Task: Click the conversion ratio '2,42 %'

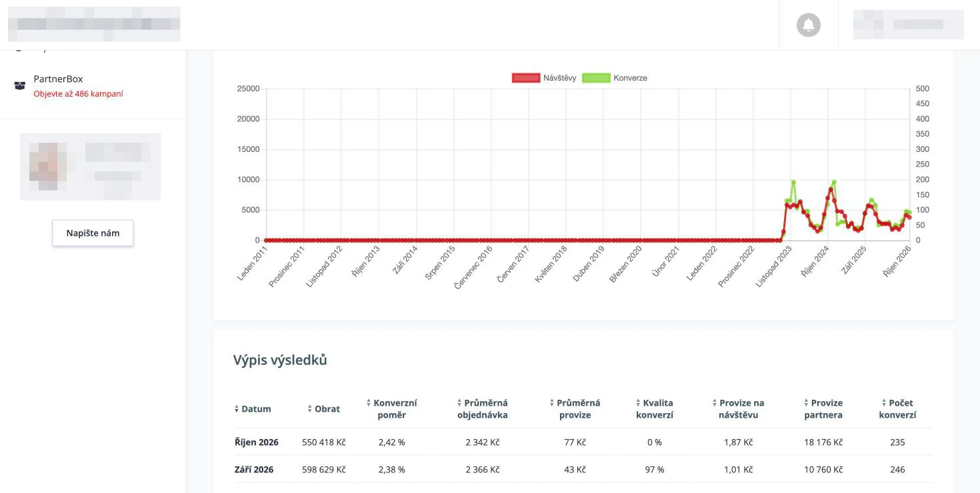Action: pos(391,442)
